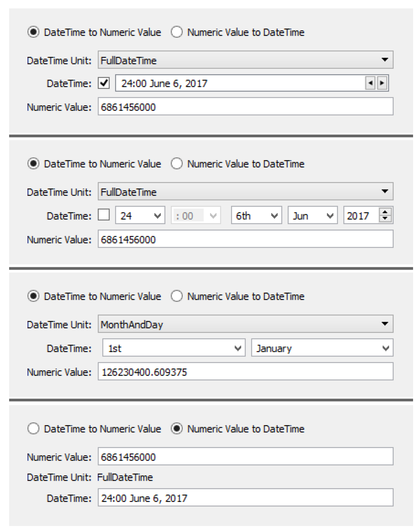Open the topmost FullDateTime unit dropdown
This screenshot has height=530, width=420.
[245, 60]
